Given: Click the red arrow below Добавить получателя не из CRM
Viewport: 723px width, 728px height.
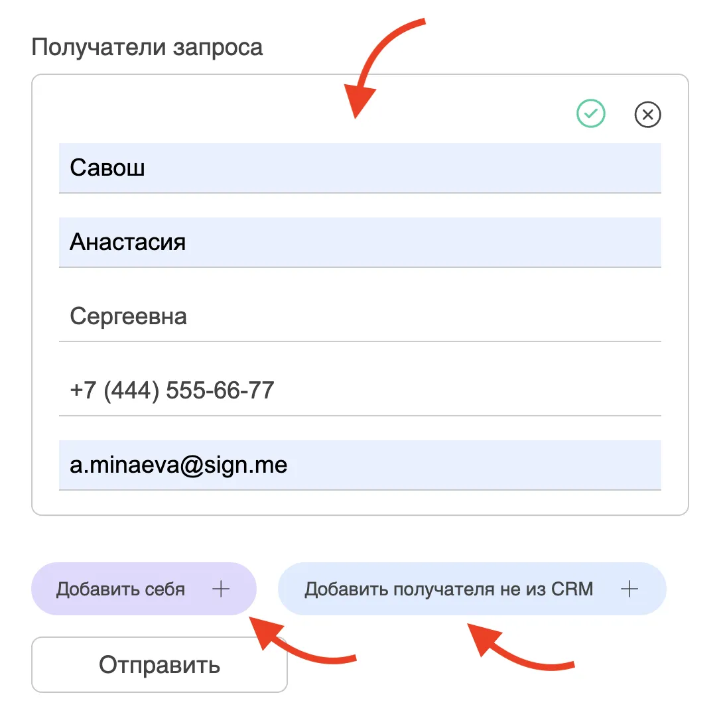Looking at the screenshot, I should 520,648.
